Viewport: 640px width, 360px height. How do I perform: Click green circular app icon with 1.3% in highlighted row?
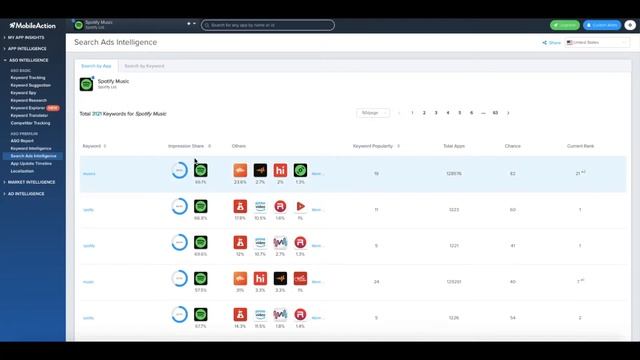tap(300, 170)
